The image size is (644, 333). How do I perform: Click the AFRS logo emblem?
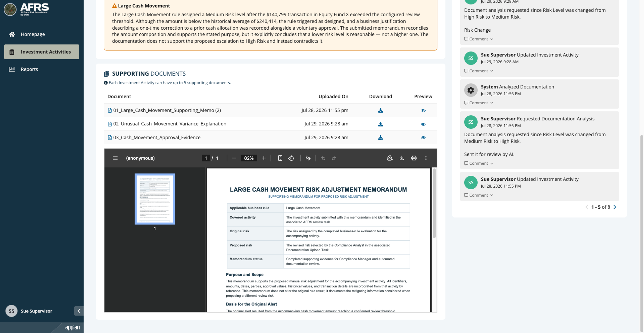pos(10,10)
